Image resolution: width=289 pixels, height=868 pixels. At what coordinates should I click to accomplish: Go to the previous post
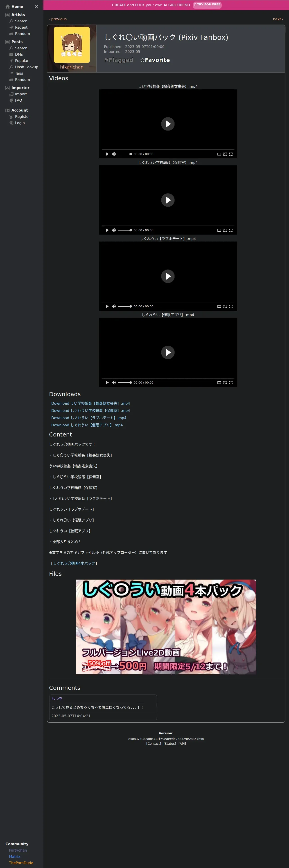58,19
